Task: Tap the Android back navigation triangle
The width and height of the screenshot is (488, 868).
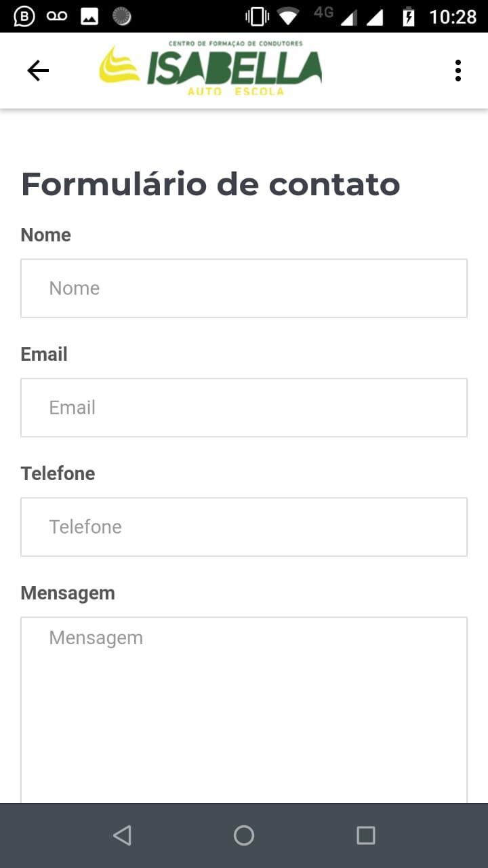Action: 122,835
